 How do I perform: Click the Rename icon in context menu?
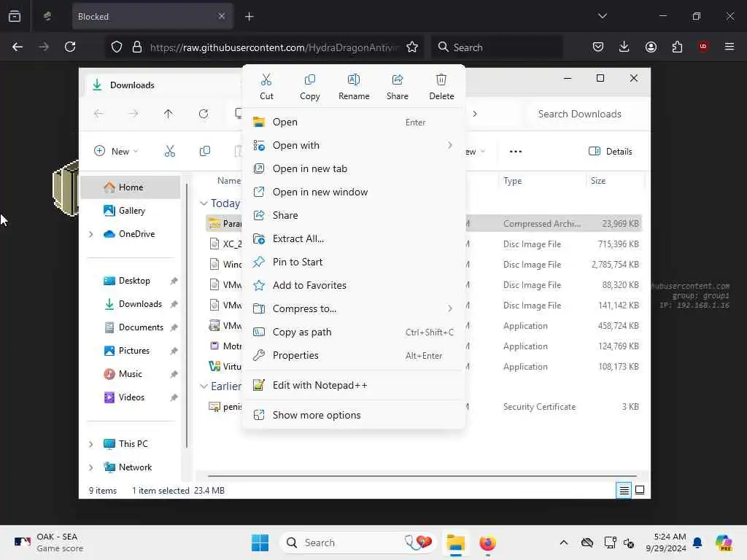coord(354,79)
